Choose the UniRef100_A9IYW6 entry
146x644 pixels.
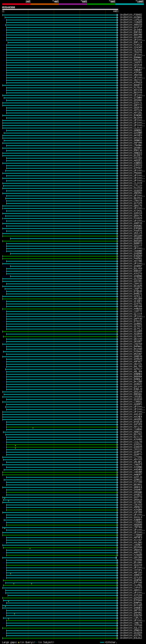(x=131, y=261)
